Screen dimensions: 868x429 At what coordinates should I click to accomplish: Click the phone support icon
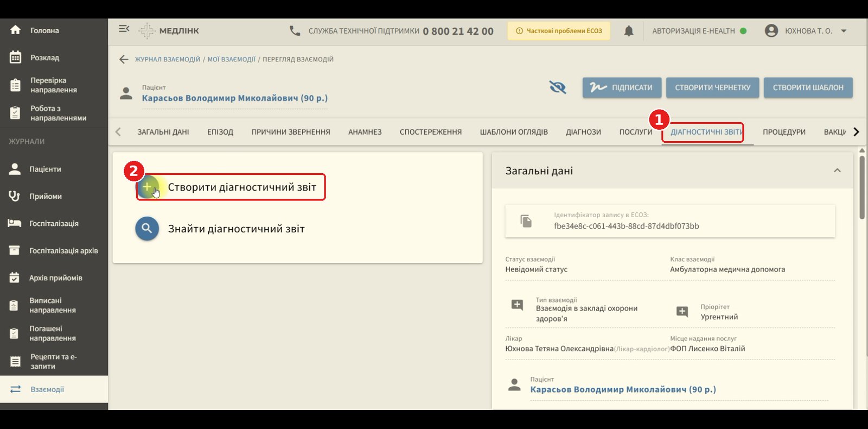(295, 31)
